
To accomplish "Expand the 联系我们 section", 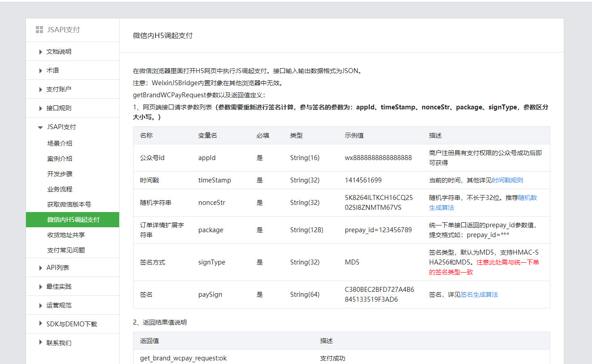I will click(x=59, y=343).
